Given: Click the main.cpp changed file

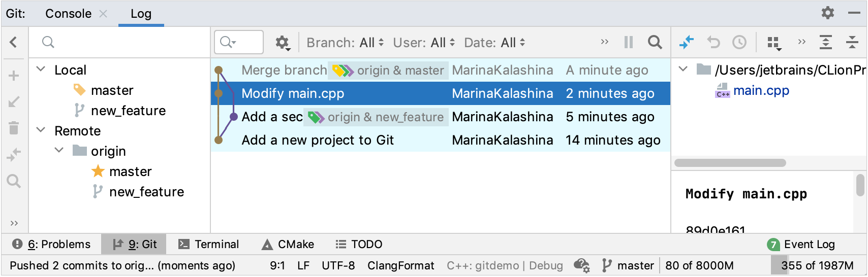Looking at the screenshot, I should pyautogui.click(x=761, y=91).
